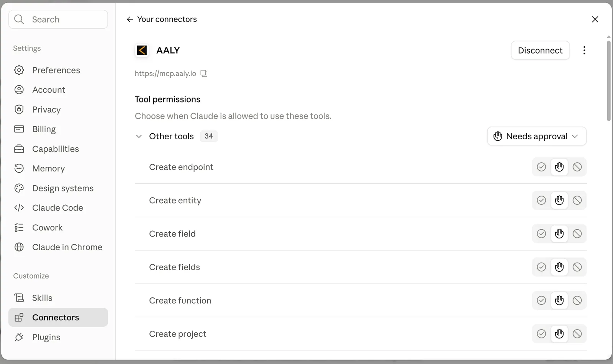
Task: Open the three-dot more options menu
Action: pyautogui.click(x=584, y=50)
